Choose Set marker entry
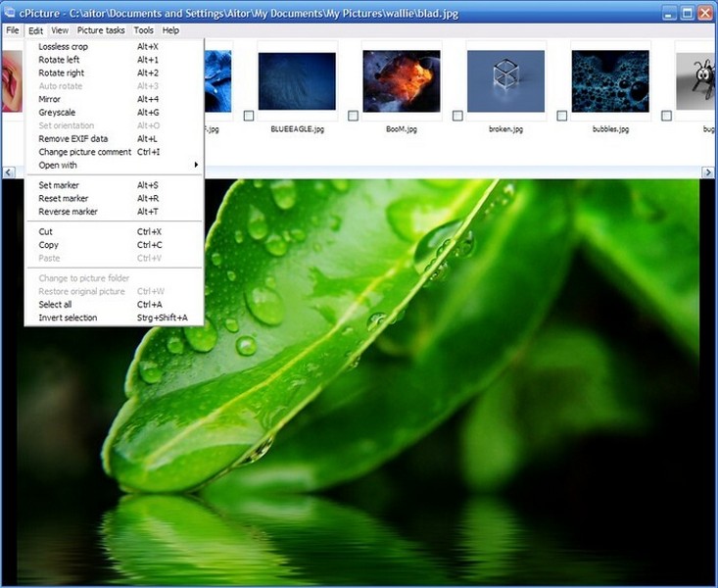This screenshot has width=718, height=588. click(114, 185)
